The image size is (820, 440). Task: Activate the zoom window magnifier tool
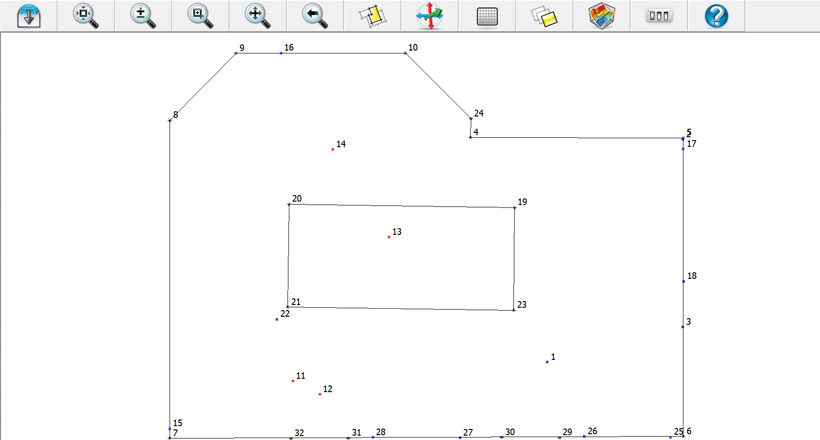[x=200, y=15]
